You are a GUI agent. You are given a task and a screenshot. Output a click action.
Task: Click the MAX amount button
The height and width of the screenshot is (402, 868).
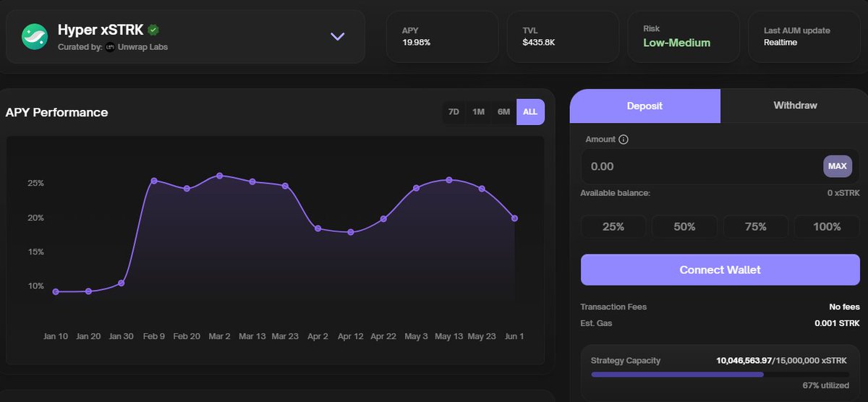click(x=838, y=166)
